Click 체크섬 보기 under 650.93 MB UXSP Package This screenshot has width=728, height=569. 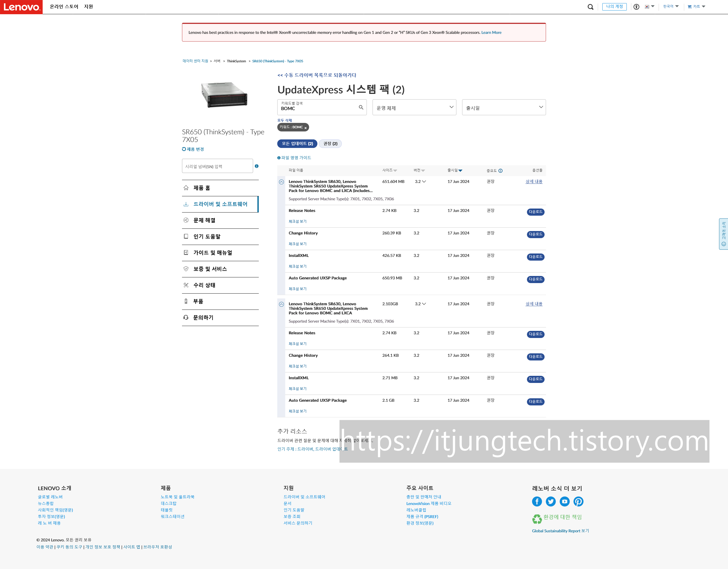pos(297,289)
